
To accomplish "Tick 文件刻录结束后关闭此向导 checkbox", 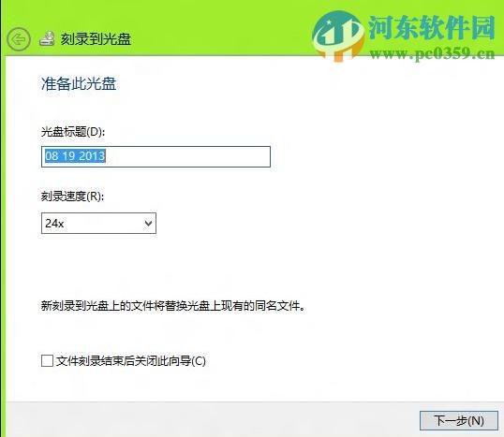I will (x=47, y=360).
